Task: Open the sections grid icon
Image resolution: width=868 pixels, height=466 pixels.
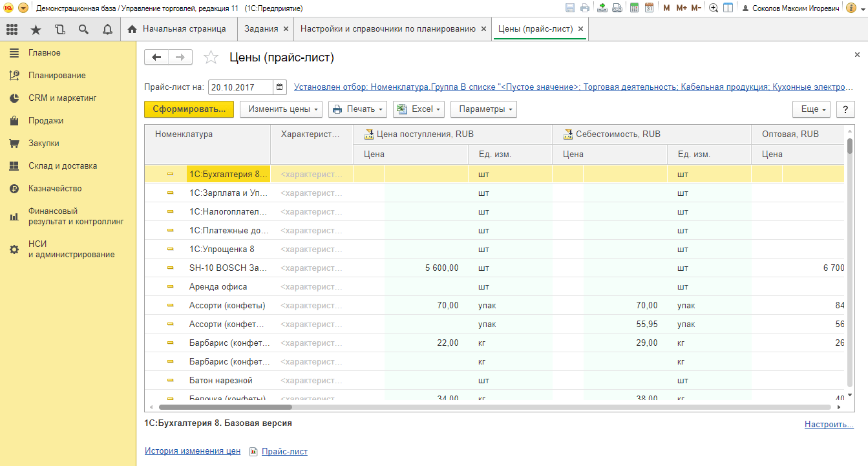Action: (12, 29)
